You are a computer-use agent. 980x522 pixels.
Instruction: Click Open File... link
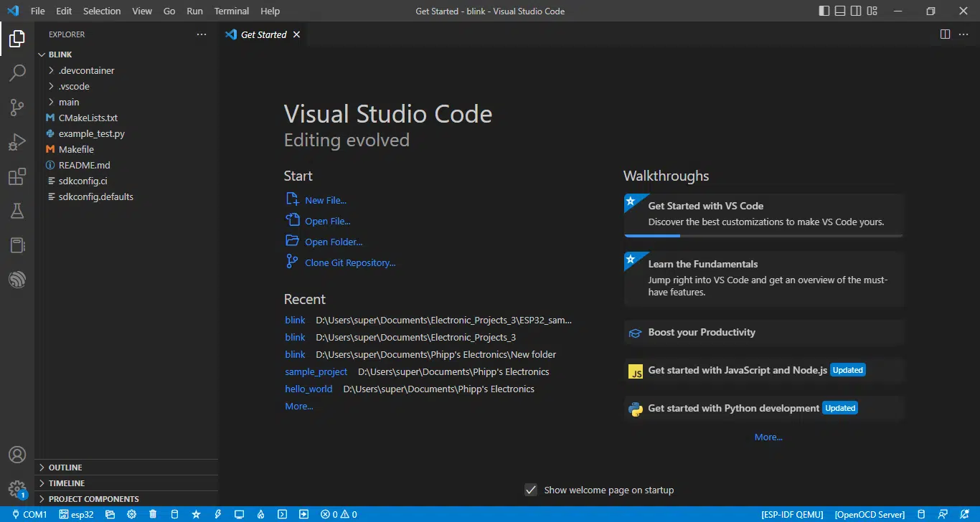click(x=328, y=222)
